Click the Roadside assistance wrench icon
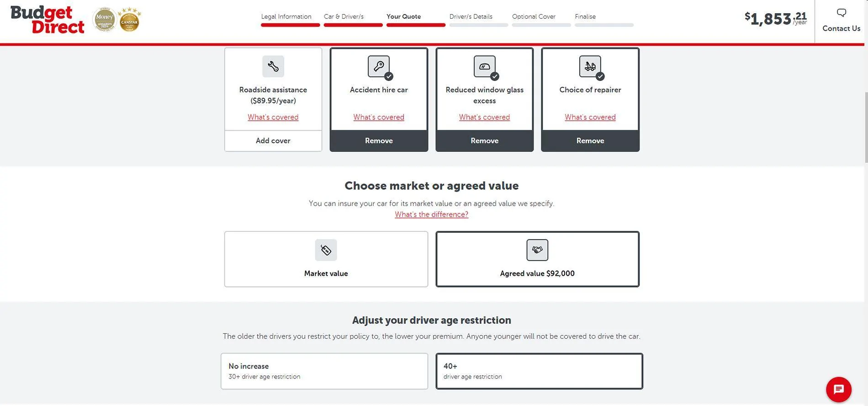Image resolution: width=868 pixels, height=406 pixels. pos(273,66)
